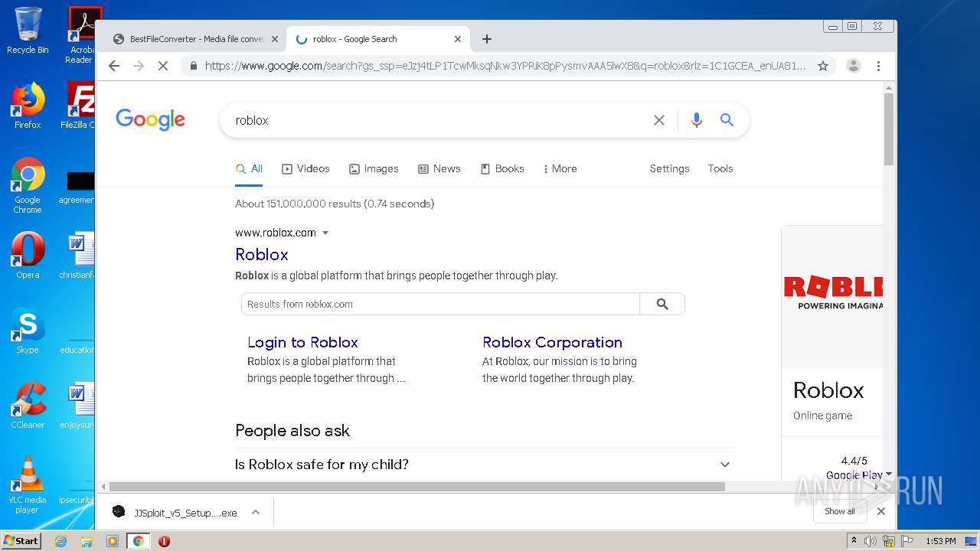Screen dimensions: 980x551
Task: Open VLC media player shortcut
Action: point(28,485)
